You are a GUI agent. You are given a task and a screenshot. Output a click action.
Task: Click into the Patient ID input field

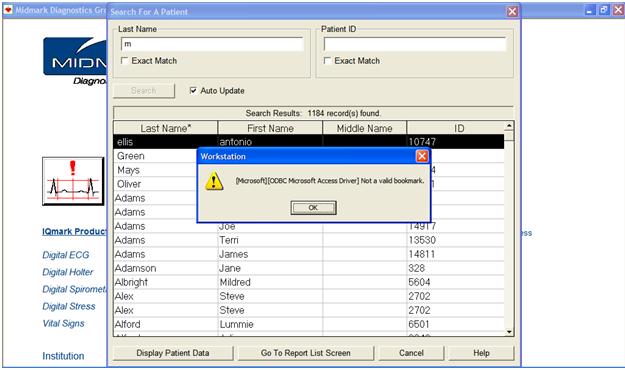click(x=415, y=44)
